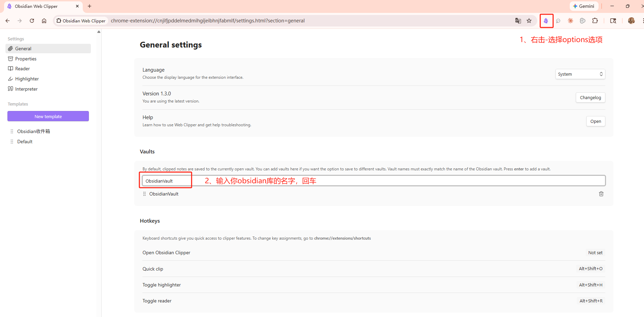Go to the browser home page

click(44, 21)
